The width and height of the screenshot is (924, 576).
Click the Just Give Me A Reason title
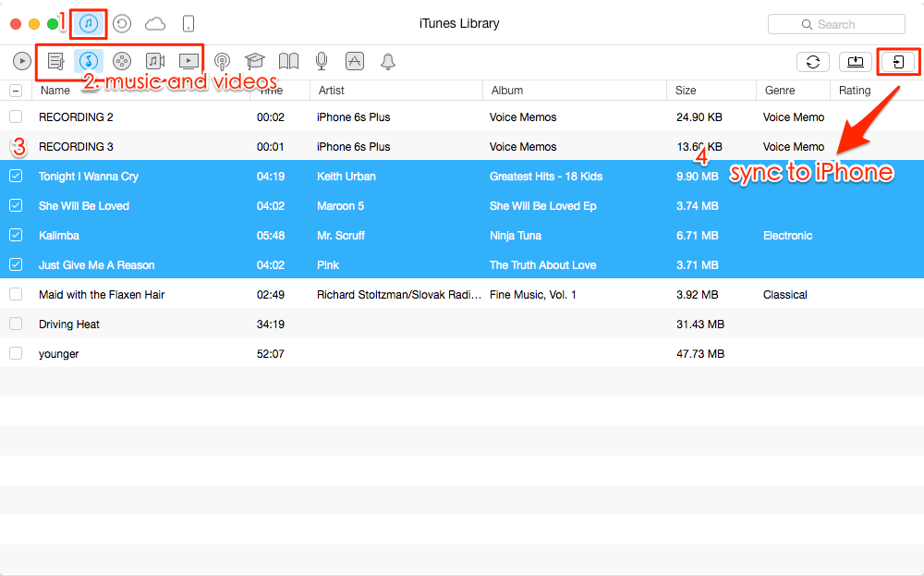97,265
